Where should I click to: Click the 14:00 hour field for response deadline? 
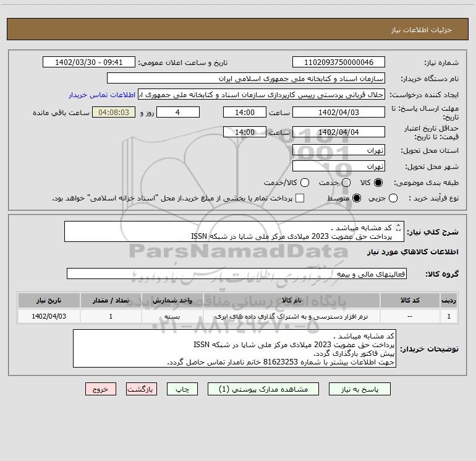(x=245, y=113)
